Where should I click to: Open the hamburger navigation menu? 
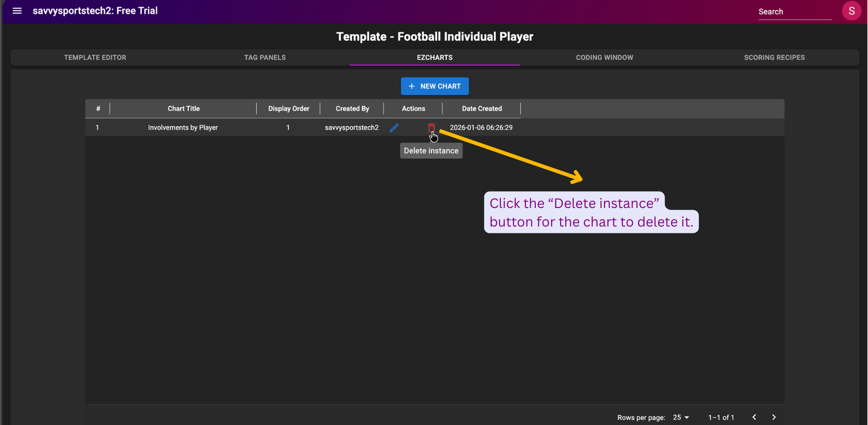pyautogui.click(x=17, y=11)
